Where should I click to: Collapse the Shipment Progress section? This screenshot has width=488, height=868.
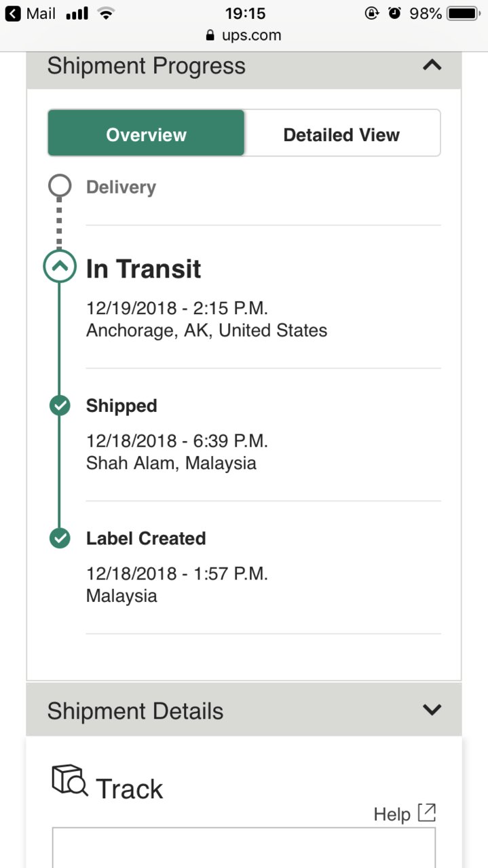click(x=432, y=65)
